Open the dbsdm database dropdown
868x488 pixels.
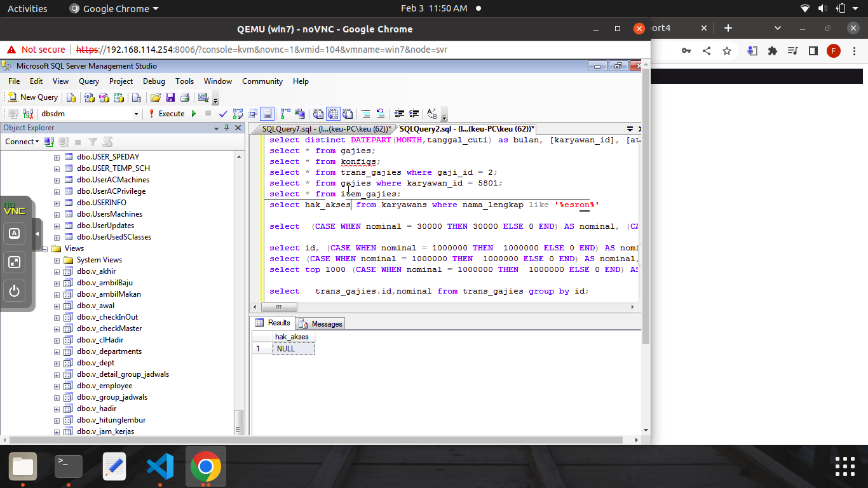tap(136, 114)
